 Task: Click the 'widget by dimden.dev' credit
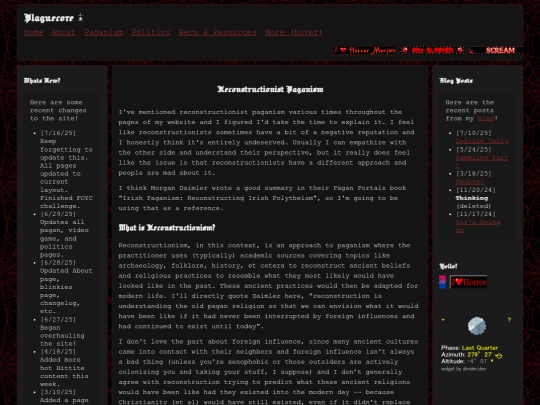(x=463, y=369)
